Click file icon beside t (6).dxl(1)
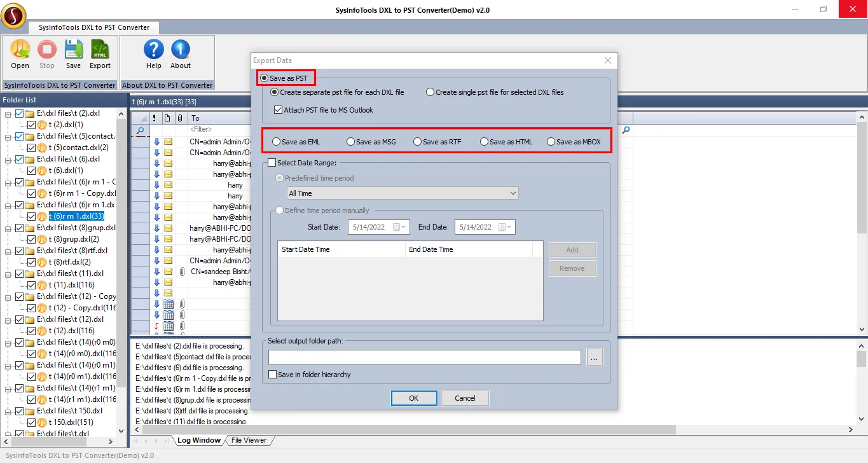This screenshot has height=463, width=868. (42, 170)
